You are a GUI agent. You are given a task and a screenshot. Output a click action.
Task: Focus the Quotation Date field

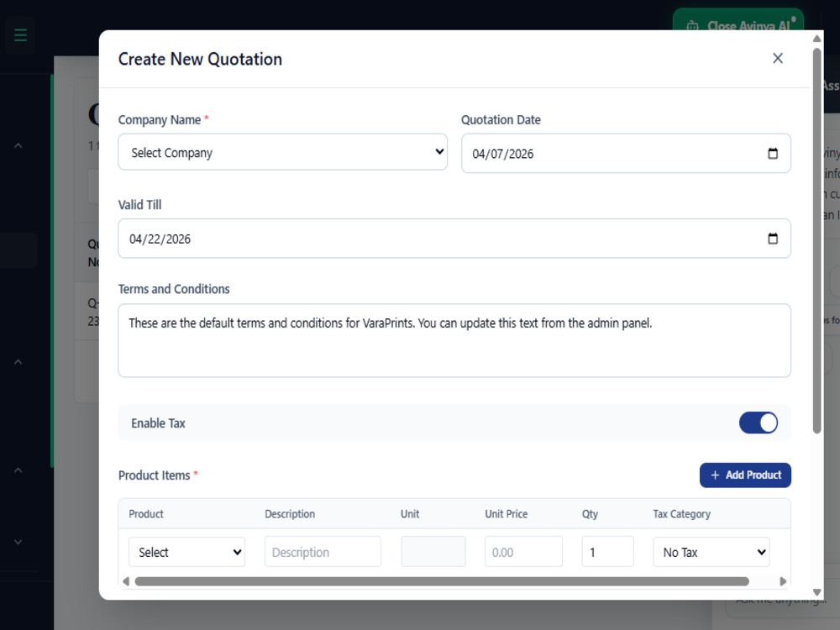coord(626,153)
